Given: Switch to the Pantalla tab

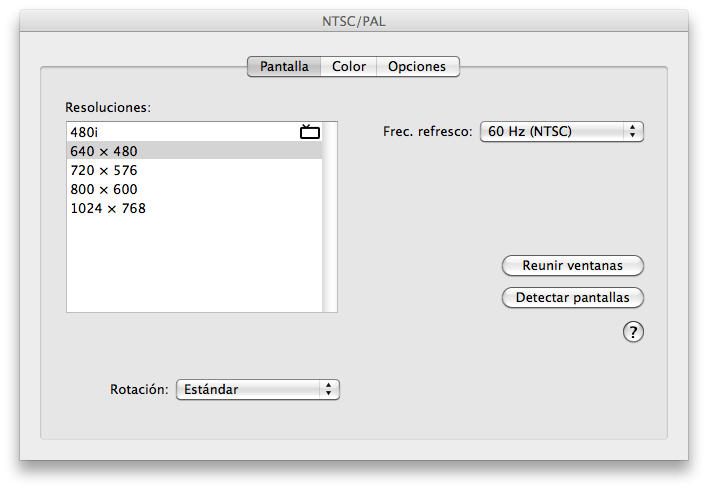Looking at the screenshot, I should tap(284, 66).
